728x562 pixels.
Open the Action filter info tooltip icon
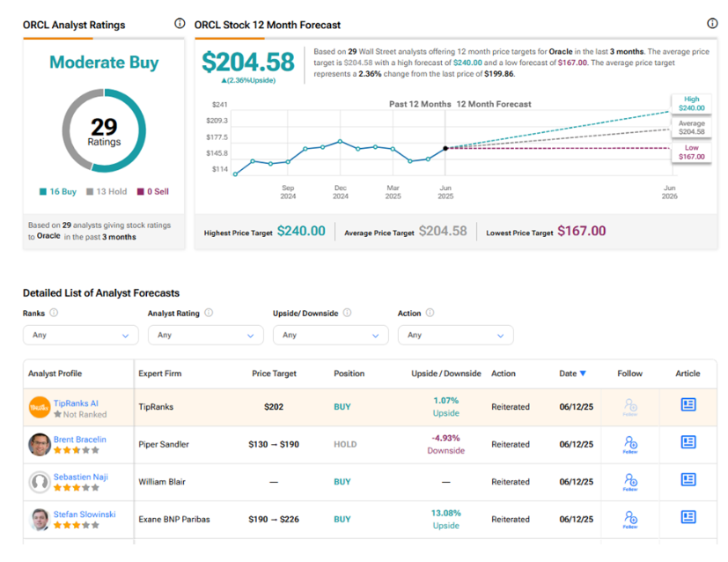point(430,313)
